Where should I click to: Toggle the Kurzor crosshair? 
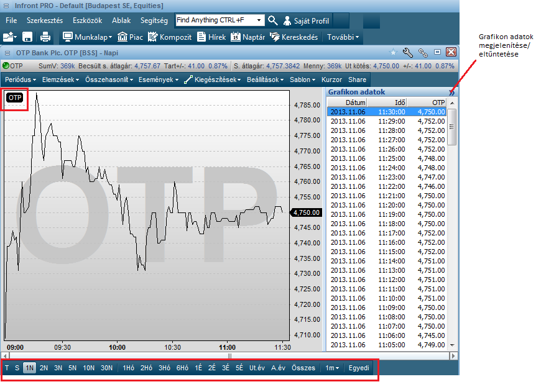(x=331, y=80)
